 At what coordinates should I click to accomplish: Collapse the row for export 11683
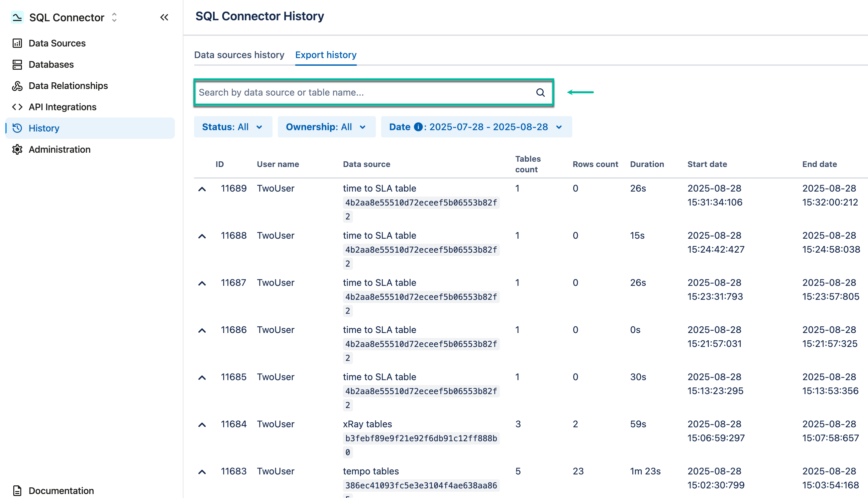pos(202,471)
